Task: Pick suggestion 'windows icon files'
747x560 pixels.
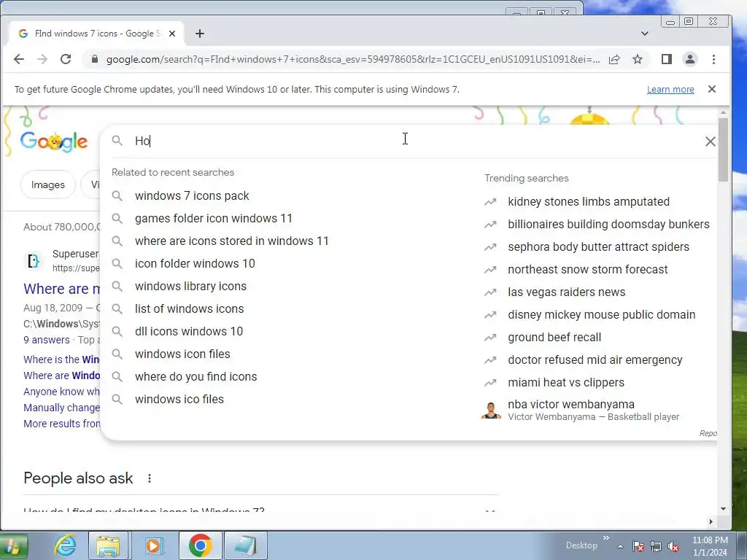Action: click(x=182, y=354)
